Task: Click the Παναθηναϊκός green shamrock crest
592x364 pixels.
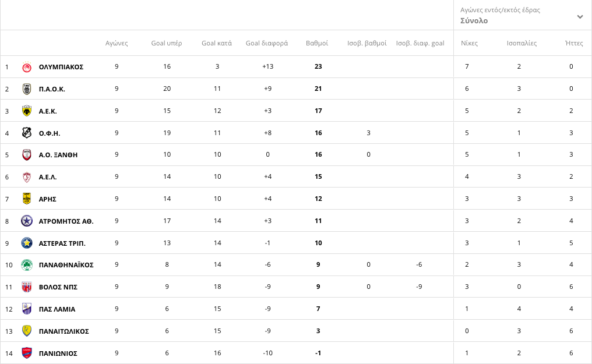Action: [x=26, y=265]
